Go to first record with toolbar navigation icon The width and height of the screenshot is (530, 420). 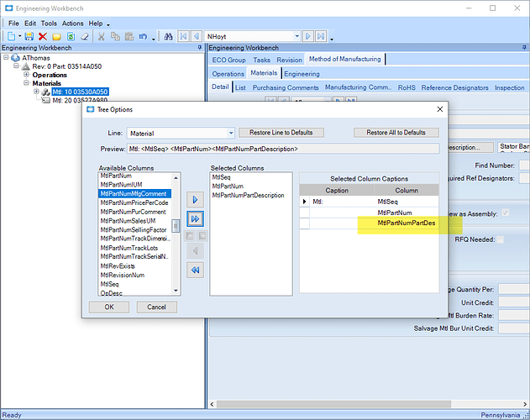(183, 36)
